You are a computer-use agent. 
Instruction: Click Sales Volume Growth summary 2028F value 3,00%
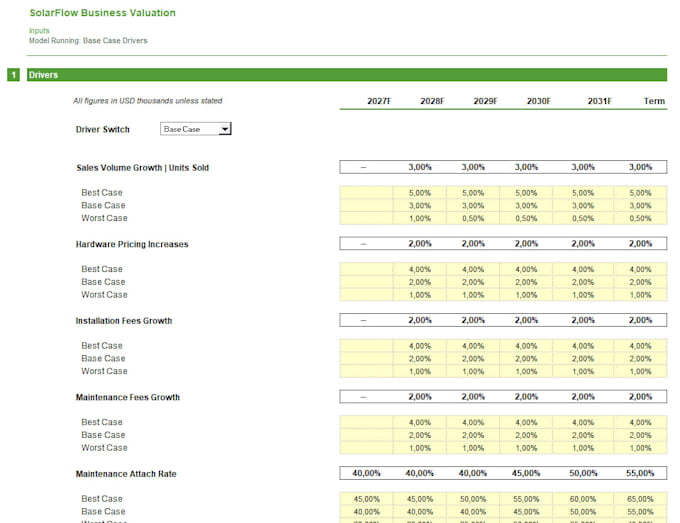tap(419, 167)
